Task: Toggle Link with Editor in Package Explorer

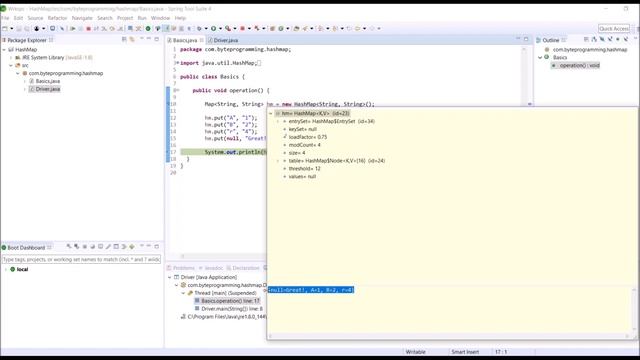Action: point(132,40)
